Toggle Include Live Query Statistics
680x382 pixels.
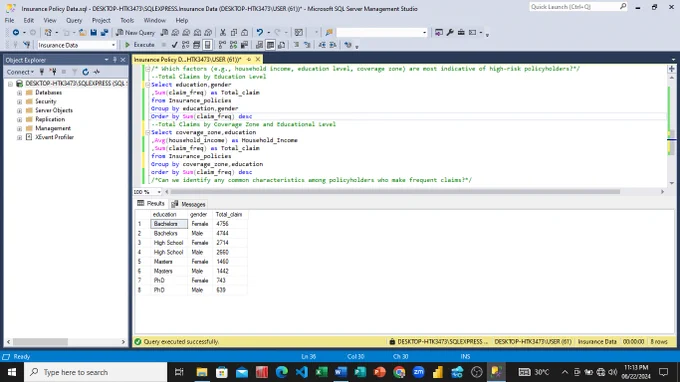(233, 45)
